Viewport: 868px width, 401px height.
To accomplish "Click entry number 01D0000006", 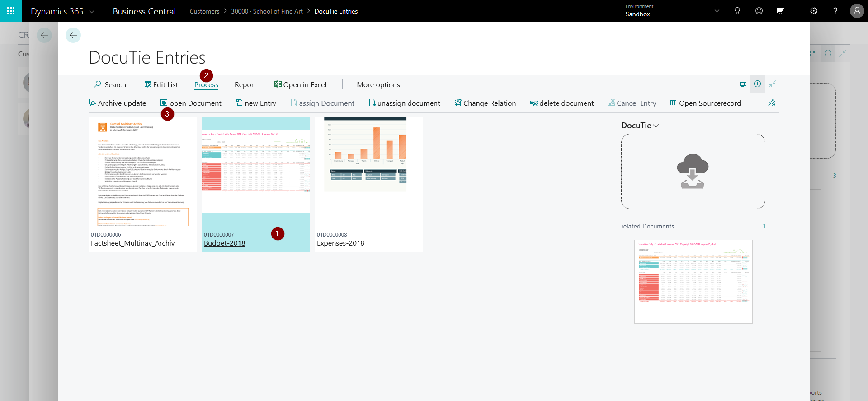I will 106,234.
